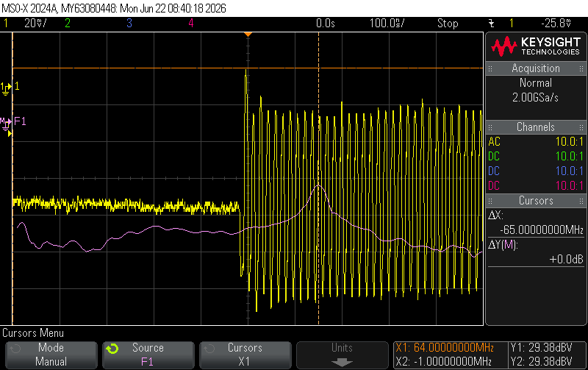Open the Cursors panel header
The width and height of the screenshot is (588, 370).
[536, 201]
